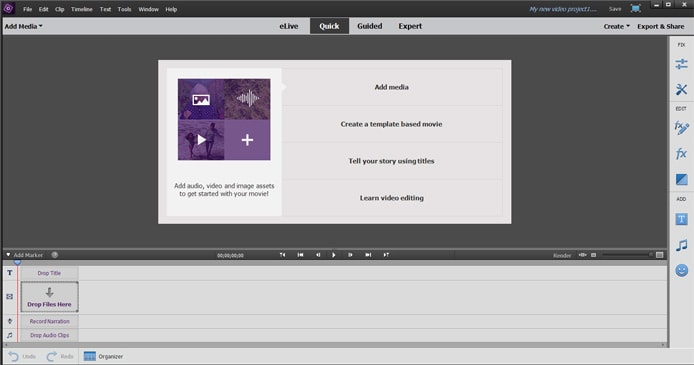Open the Clip menu
The width and height of the screenshot is (694, 365).
60,9
